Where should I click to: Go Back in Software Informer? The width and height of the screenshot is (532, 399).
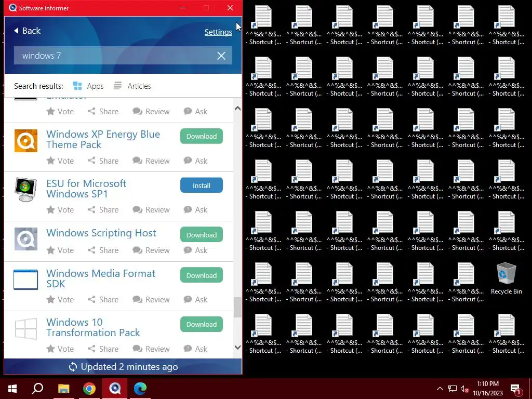point(27,31)
